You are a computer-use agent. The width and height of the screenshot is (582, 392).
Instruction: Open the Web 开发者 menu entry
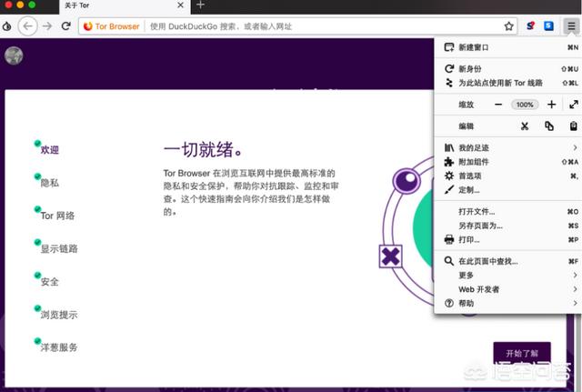(507, 289)
